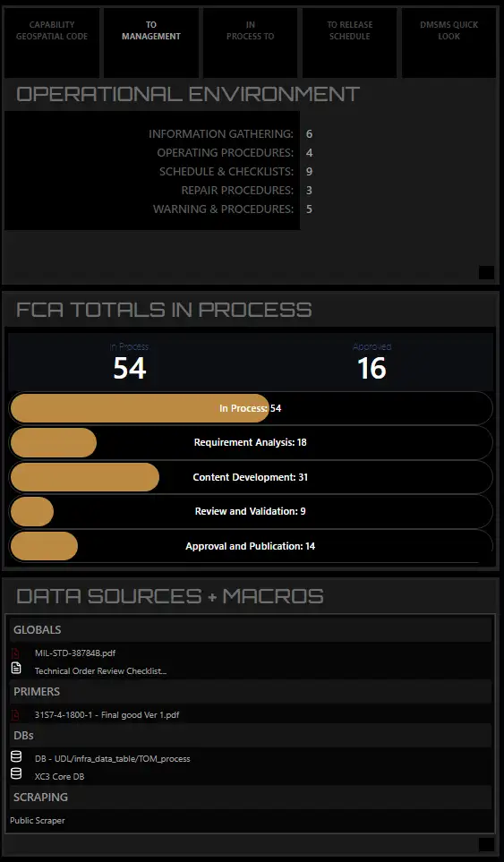Click the black square in the Data Sources panel
This screenshot has width=504, height=862.
[x=486, y=844]
